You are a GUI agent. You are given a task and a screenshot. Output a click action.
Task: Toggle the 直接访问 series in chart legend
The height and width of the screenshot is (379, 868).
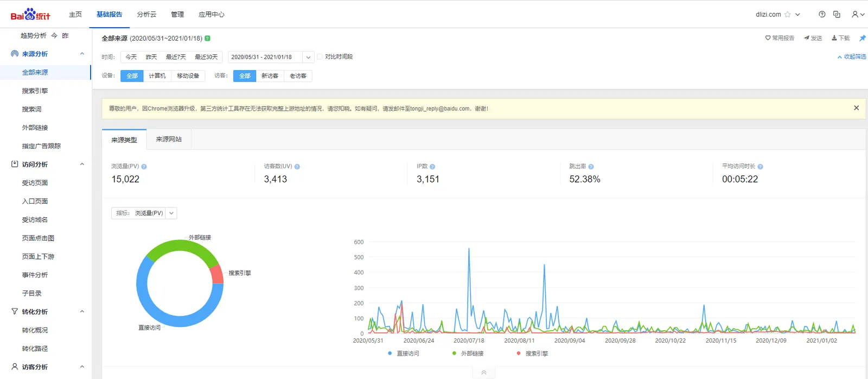(404, 353)
